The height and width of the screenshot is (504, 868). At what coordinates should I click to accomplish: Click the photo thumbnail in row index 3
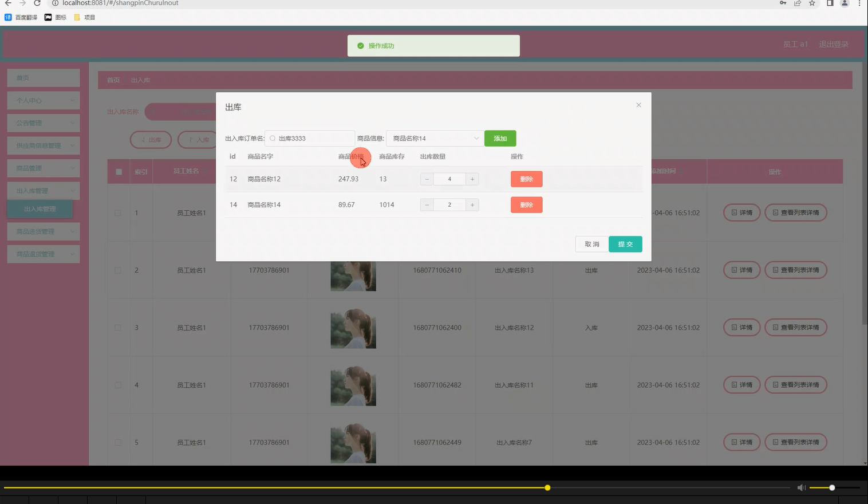pos(353,328)
